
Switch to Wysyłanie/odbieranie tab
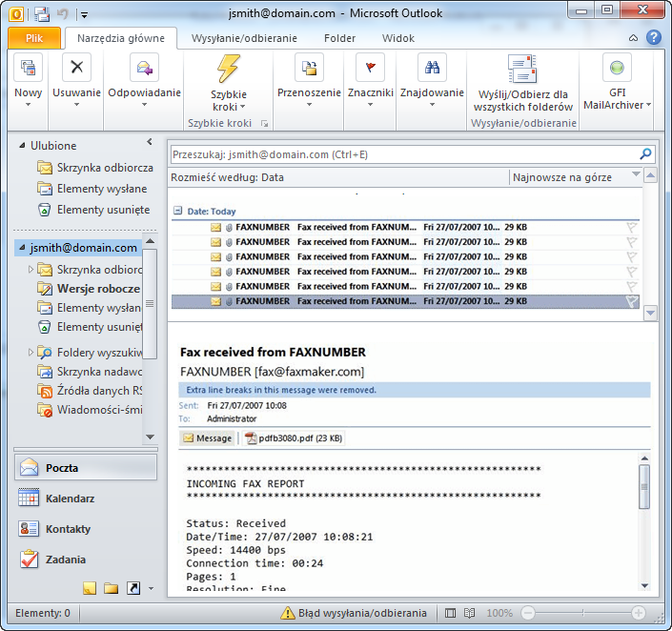tap(244, 38)
